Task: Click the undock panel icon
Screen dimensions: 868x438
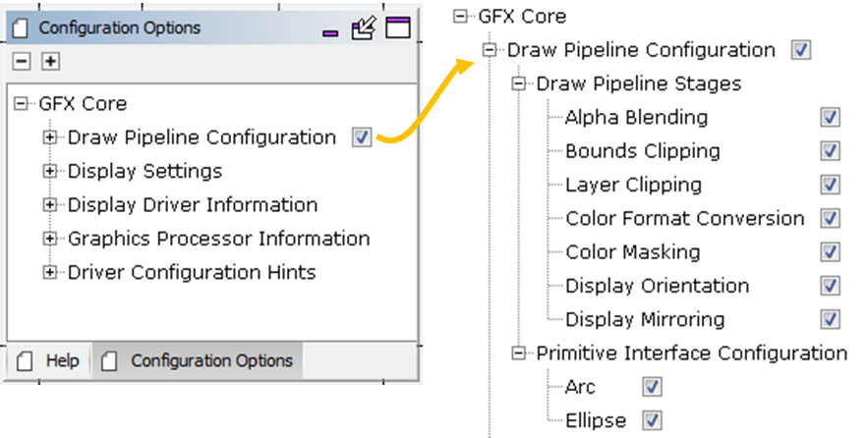Action: [364, 27]
